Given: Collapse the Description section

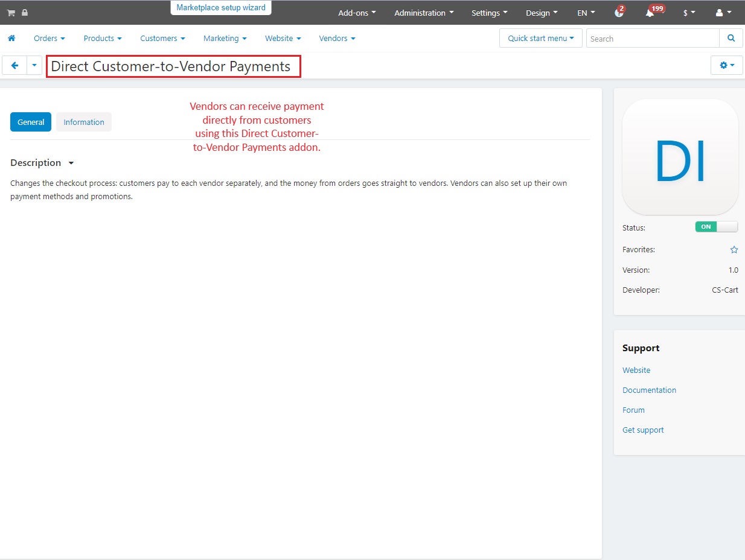Looking at the screenshot, I should 42,163.
